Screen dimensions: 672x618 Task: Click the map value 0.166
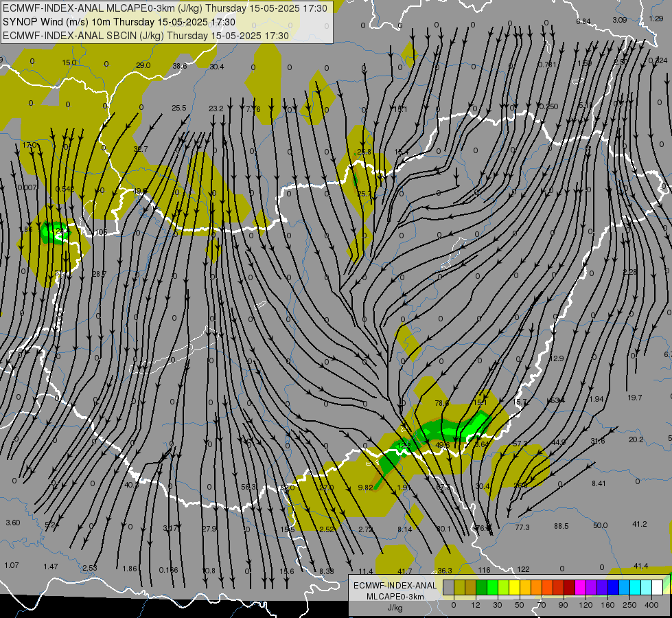(168, 570)
